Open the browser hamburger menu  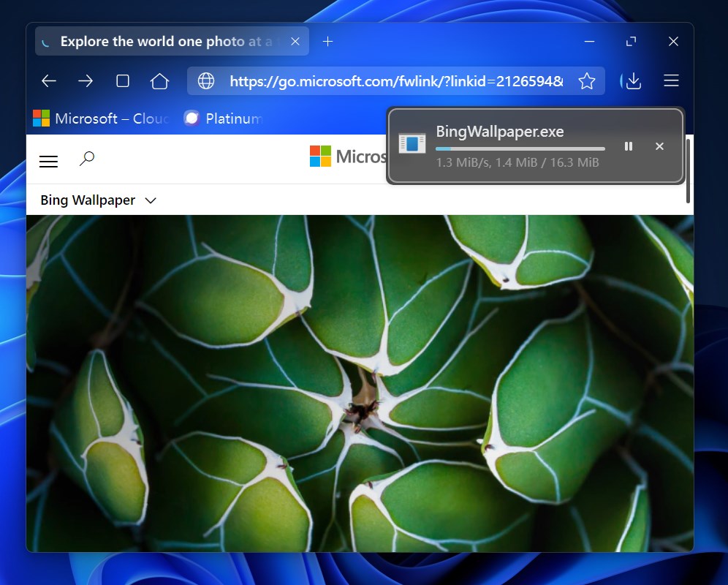point(671,81)
